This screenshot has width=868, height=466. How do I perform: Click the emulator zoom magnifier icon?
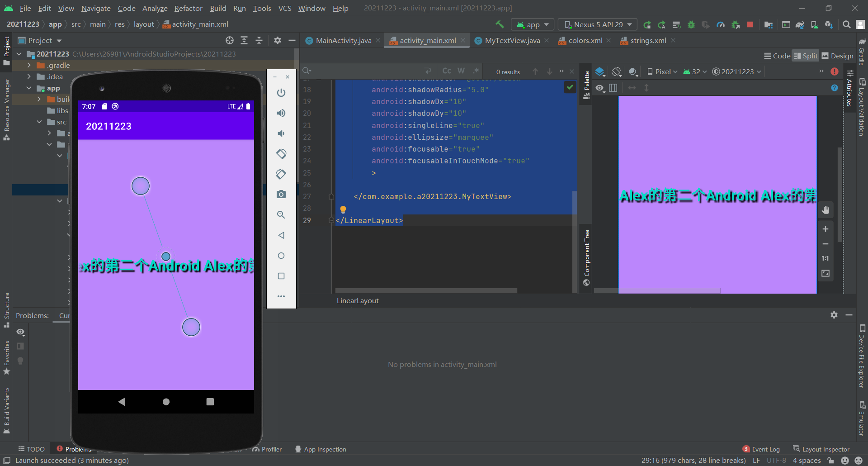[281, 215]
